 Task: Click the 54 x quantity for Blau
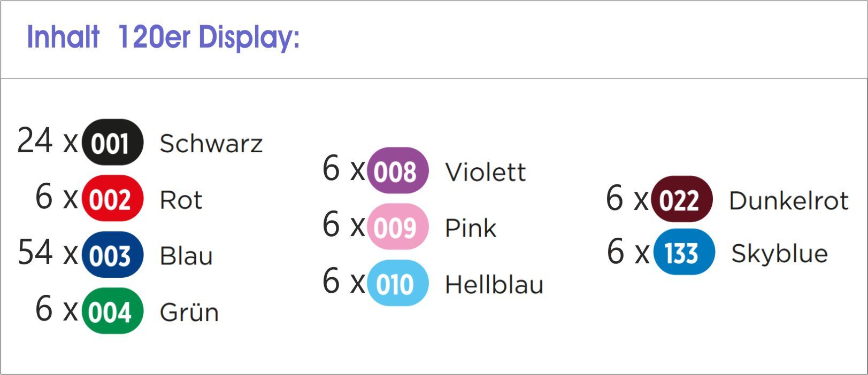[47, 252]
